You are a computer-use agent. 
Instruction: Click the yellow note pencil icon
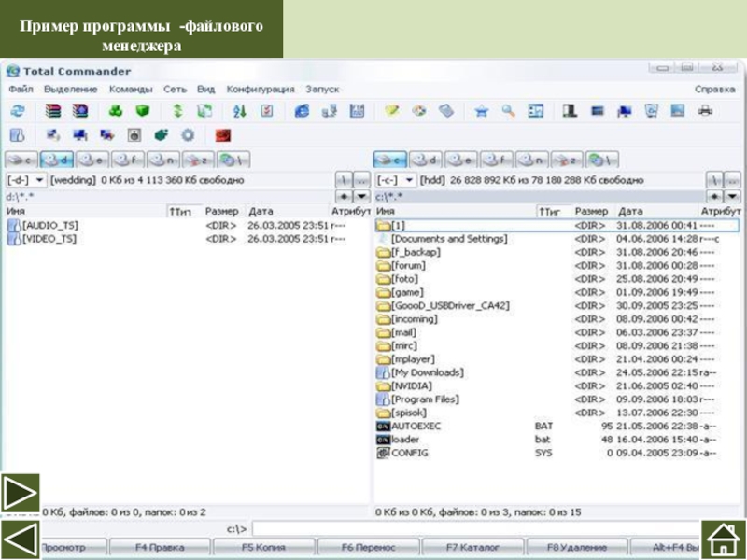(x=391, y=111)
